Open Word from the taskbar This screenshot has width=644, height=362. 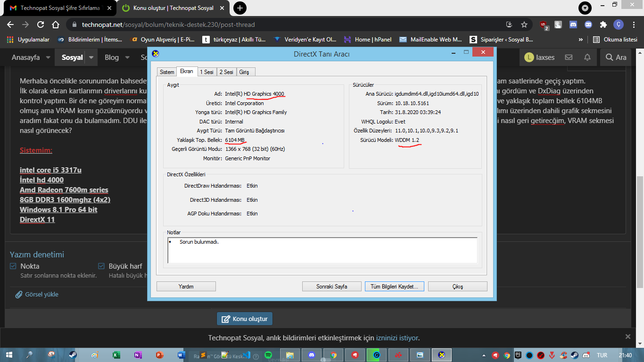coord(182,355)
